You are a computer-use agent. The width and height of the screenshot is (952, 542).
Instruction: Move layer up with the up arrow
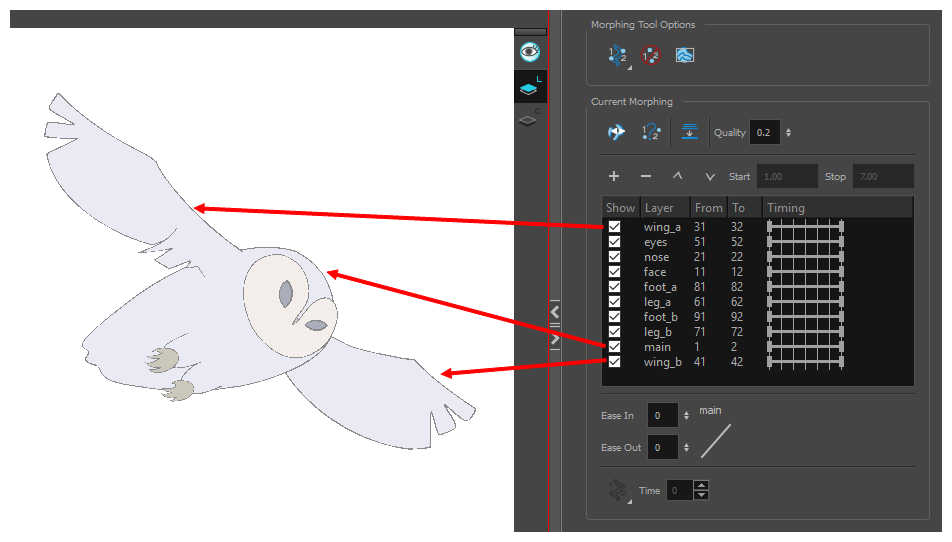tap(678, 176)
